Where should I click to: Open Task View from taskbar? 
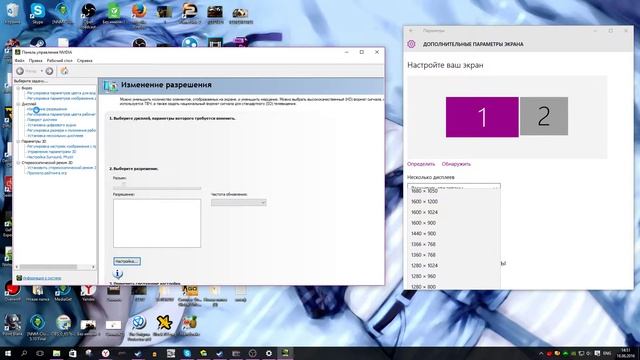[40, 353]
